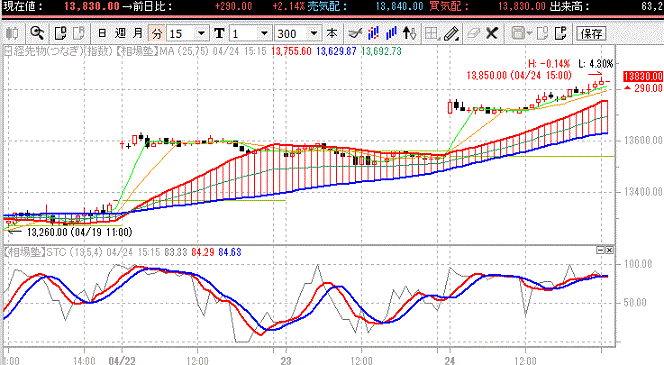Click the L: 4.30% label
Image resolution: width=664 pixels, height=365 pixels.
click(x=596, y=64)
